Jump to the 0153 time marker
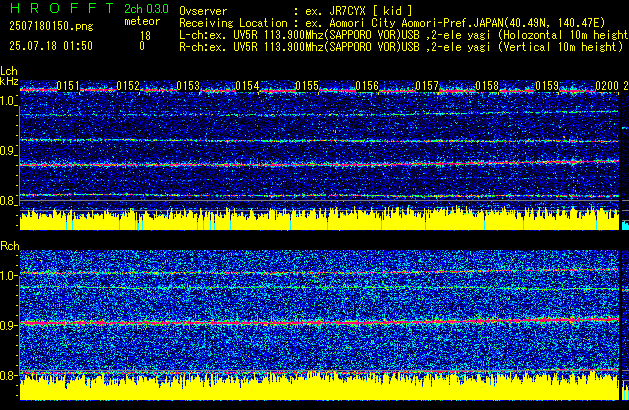The height and width of the screenshot is (410, 629). (x=188, y=86)
